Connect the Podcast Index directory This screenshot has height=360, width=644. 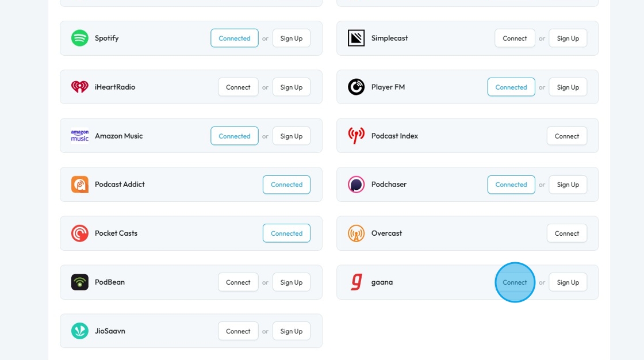[566, 136]
